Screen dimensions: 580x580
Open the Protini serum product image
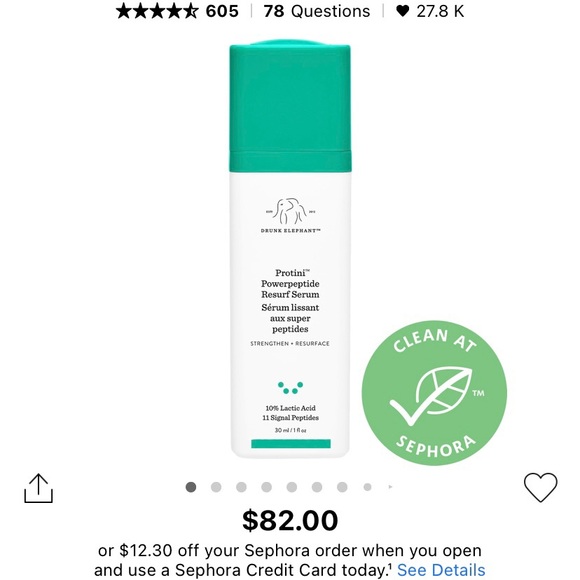290,249
